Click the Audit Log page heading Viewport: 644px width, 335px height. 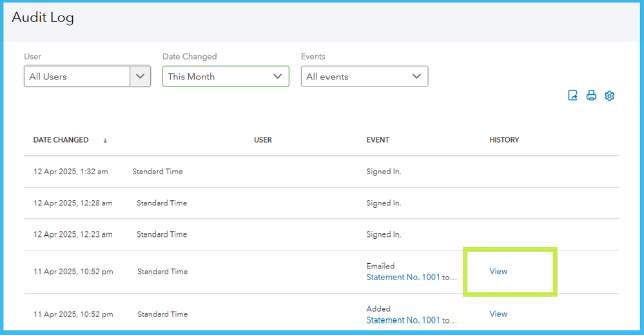point(43,17)
